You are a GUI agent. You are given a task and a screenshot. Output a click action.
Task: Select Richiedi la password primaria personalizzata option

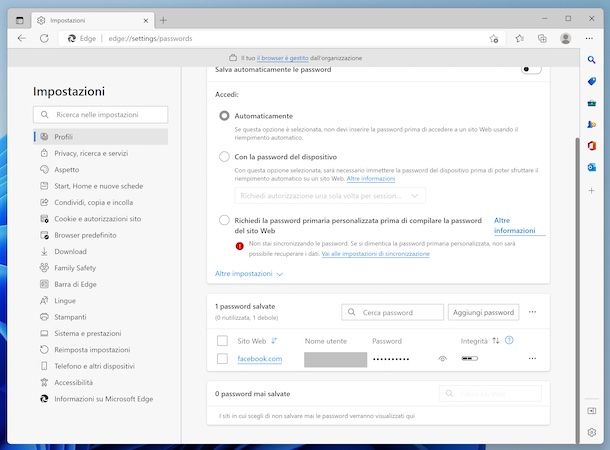pyautogui.click(x=224, y=220)
